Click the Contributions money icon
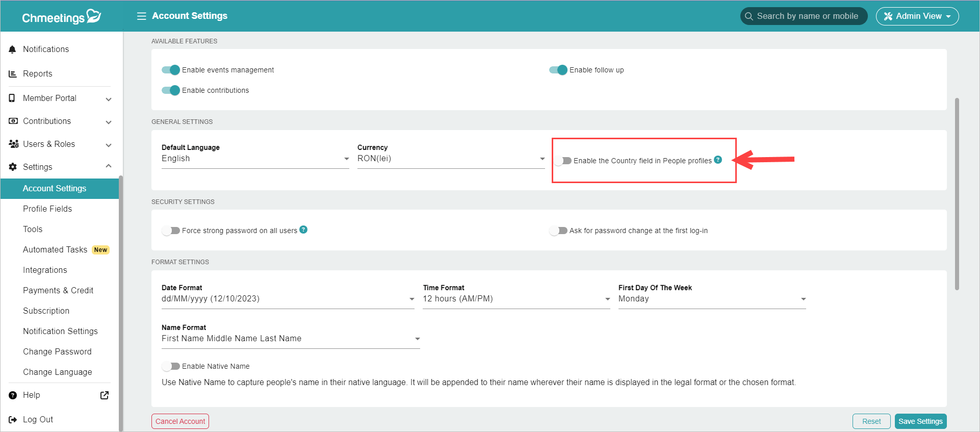The width and height of the screenshot is (980, 432). pyautogui.click(x=13, y=121)
